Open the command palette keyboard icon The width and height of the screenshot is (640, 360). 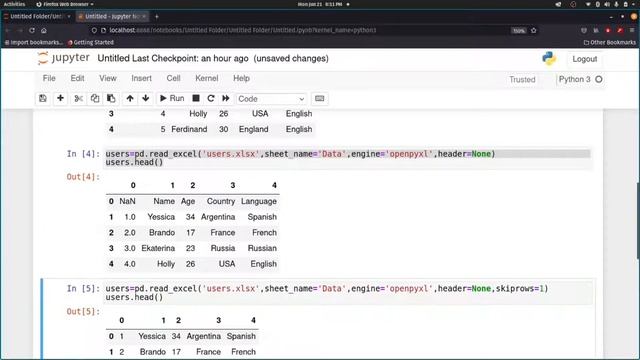[x=320, y=98]
